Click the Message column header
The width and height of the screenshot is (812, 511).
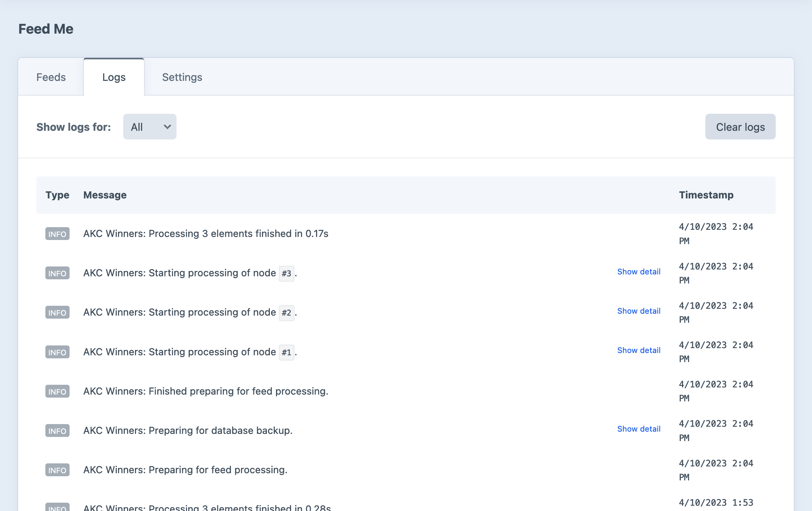(105, 195)
